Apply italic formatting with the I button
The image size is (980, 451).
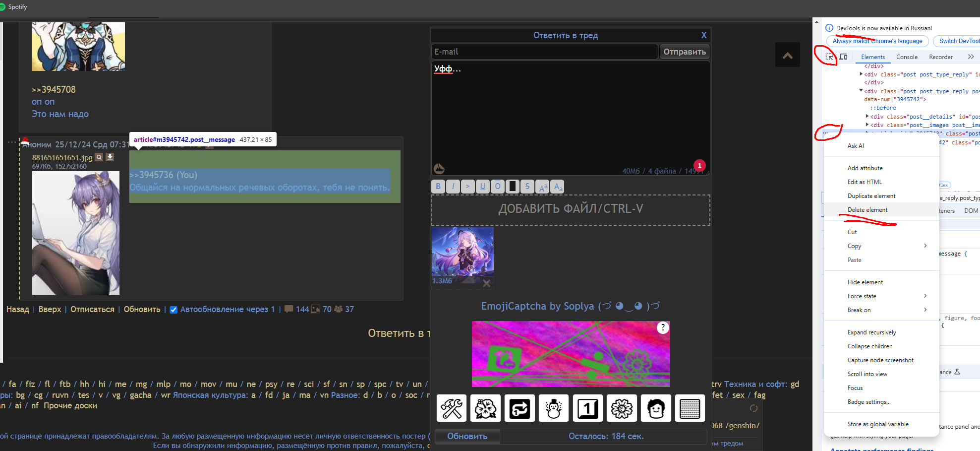(453, 187)
